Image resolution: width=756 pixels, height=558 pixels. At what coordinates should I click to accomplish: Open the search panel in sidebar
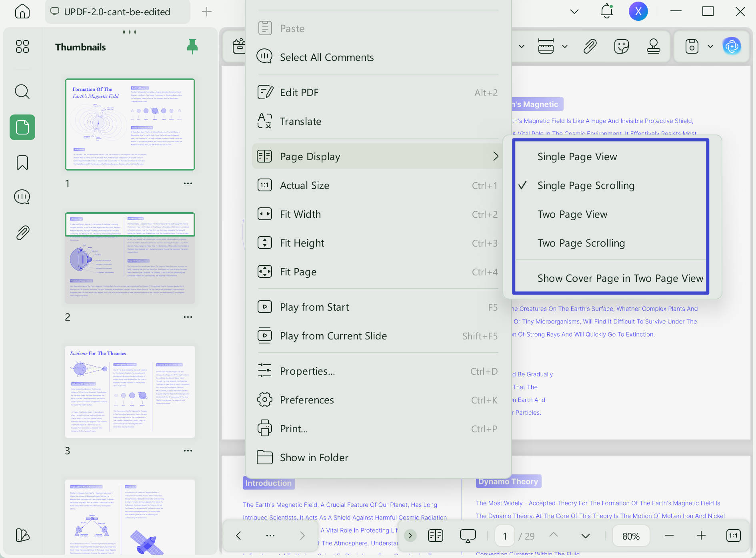click(22, 92)
